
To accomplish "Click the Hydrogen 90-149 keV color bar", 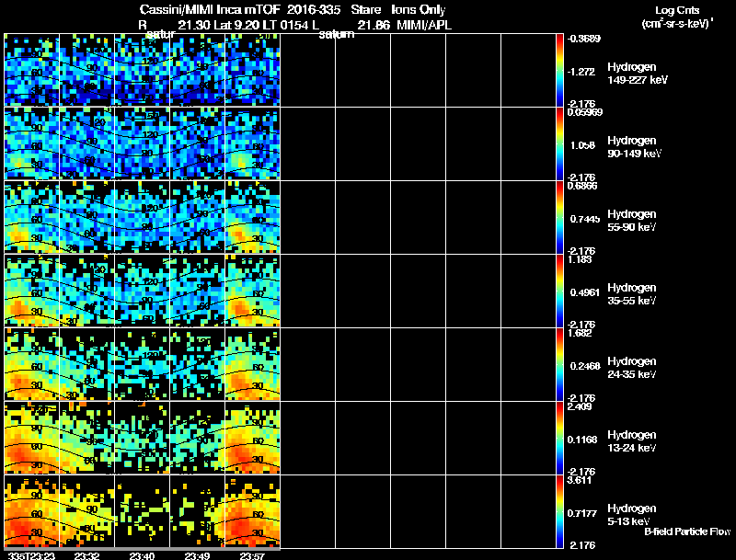I will 559,143.
